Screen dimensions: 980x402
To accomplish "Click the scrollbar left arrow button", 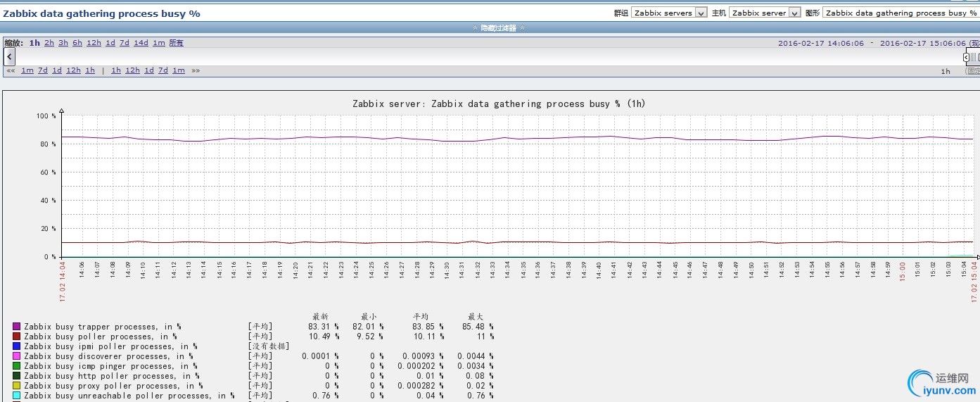I will 10,58.
